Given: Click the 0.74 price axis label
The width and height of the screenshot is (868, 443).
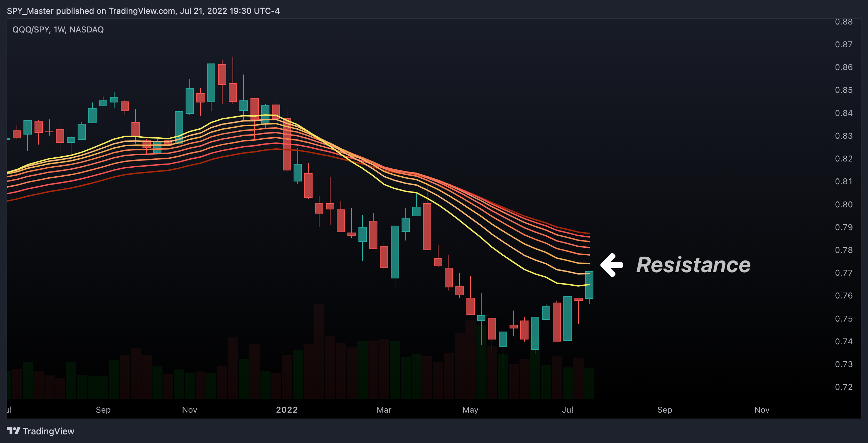Looking at the screenshot, I should tap(844, 342).
